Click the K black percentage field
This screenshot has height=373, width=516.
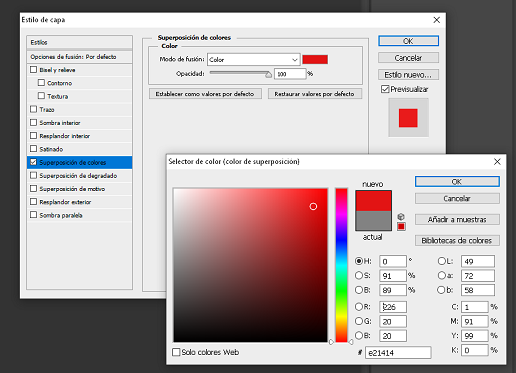[475, 350]
